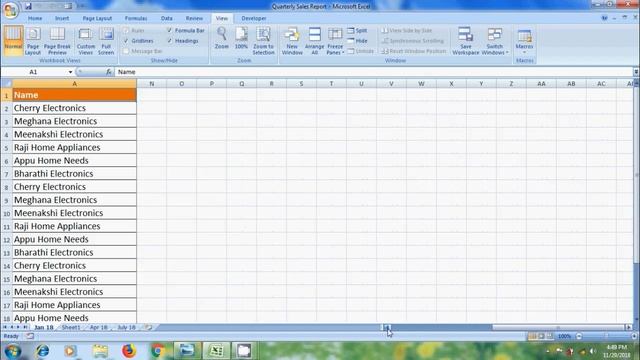
Task: Click the Split window command
Action: click(358, 31)
